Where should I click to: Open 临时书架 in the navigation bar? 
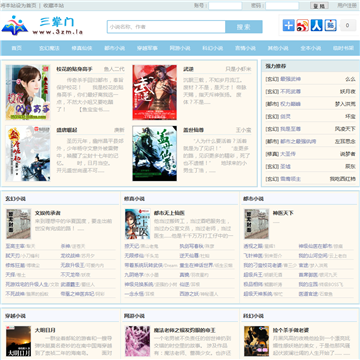click(x=343, y=48)
